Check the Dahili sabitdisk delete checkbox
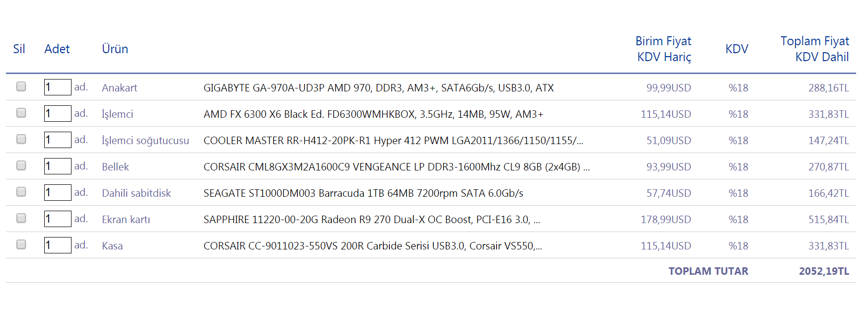 pos(21,192)
